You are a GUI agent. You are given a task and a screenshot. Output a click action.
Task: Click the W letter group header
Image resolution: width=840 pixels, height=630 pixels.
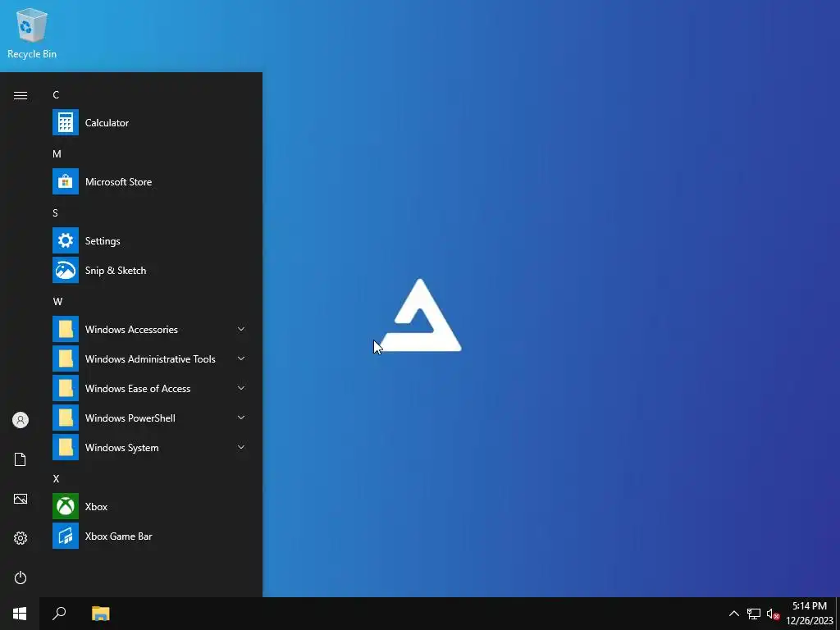click(58, 302)
